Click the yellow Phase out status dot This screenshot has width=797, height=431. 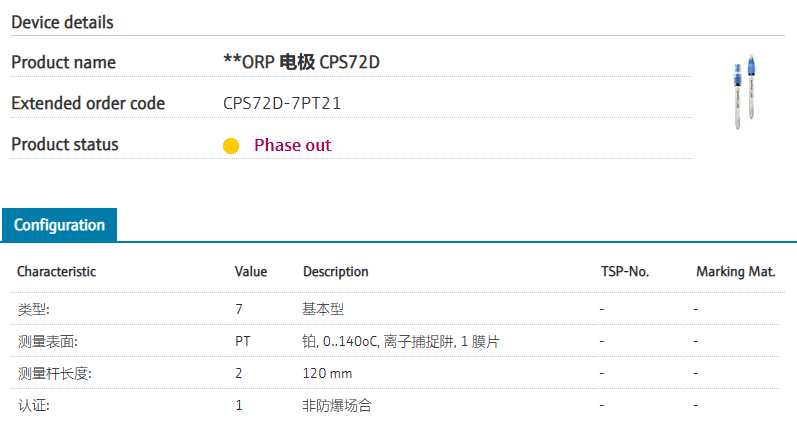coord(231,146)
